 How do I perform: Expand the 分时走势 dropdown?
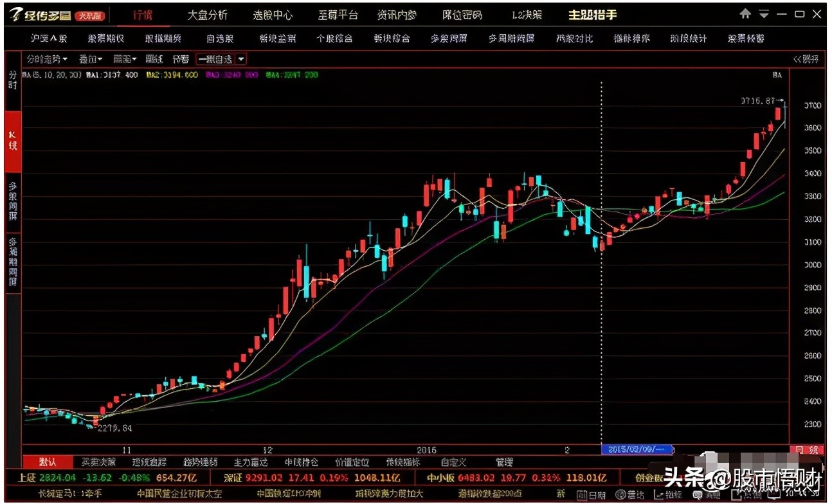(47, 59)
